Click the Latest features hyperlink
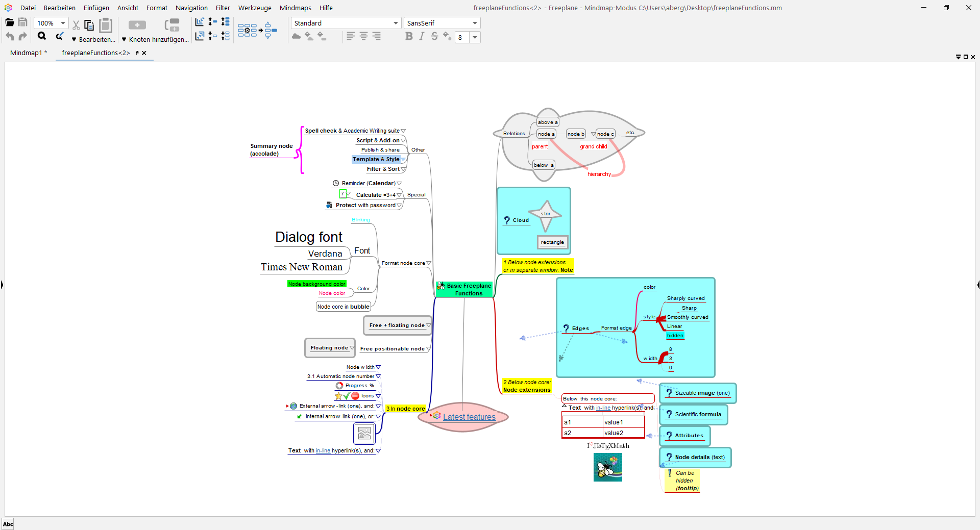 coord(469,417)
